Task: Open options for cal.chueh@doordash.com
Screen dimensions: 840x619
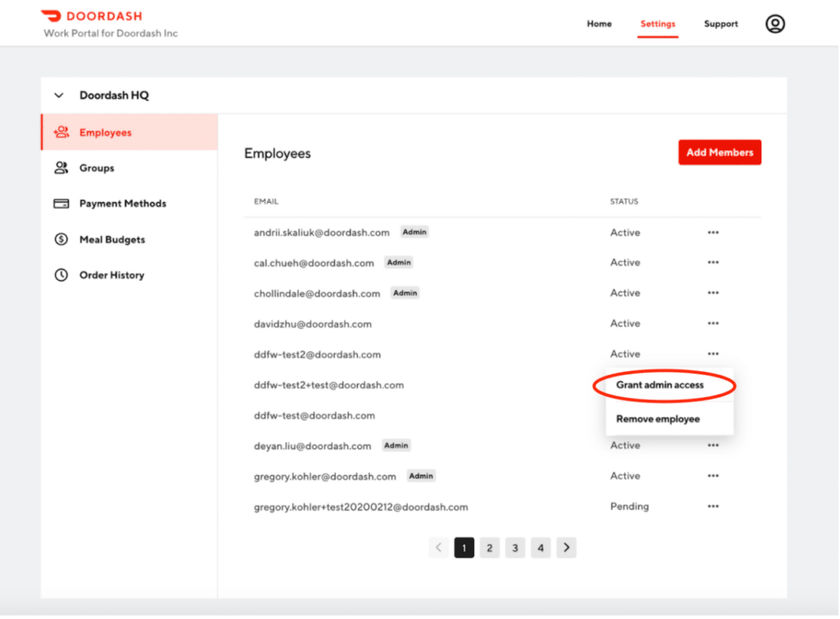Action: [x=713, y=262]
